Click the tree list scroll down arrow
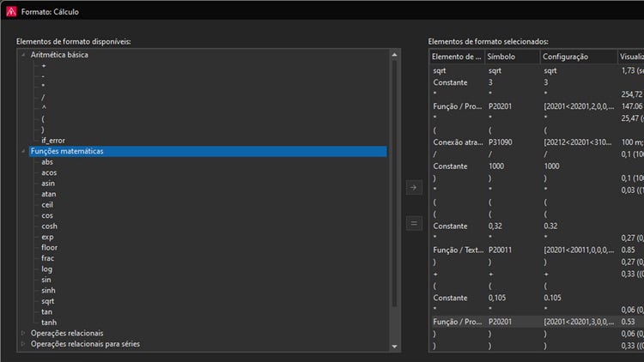This screenshot has height=362, width=644. tap(395, 346)
